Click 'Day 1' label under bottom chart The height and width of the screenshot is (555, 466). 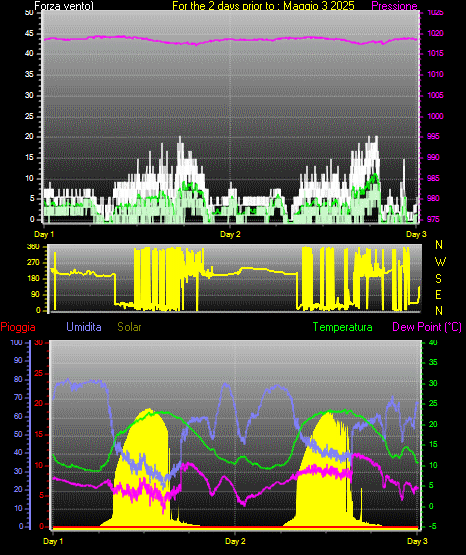(x=53, y=541)
